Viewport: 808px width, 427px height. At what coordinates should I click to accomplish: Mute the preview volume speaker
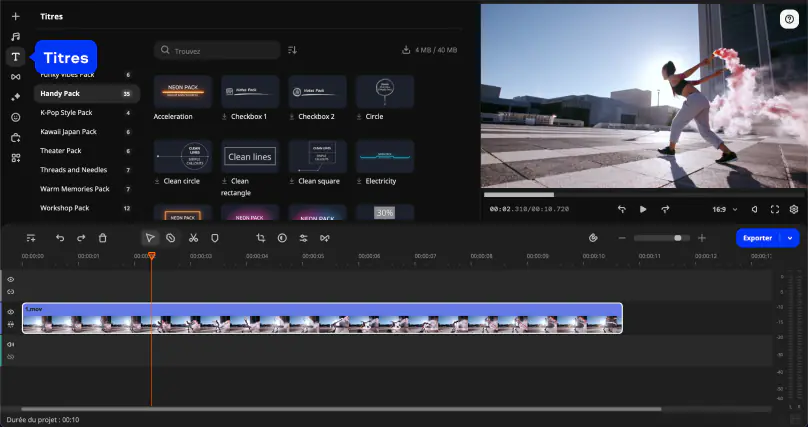point(754,209)
